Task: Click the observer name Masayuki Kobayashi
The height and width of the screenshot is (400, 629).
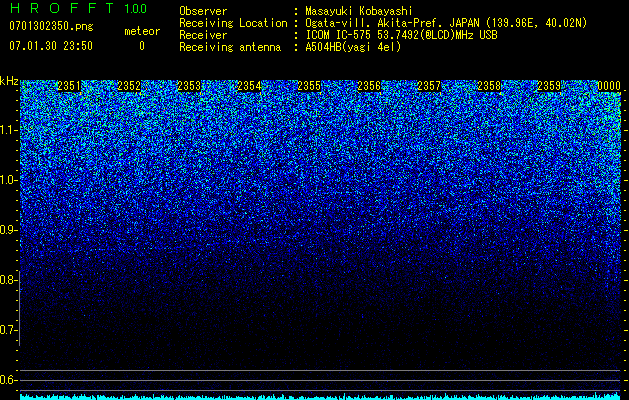Action: [359, 11]
